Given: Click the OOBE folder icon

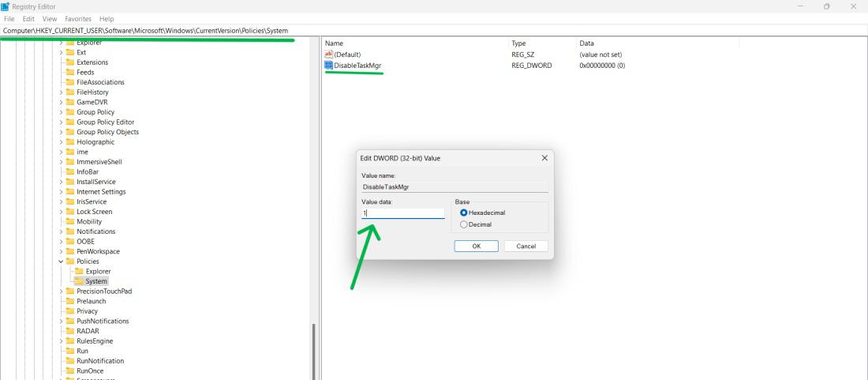Looking at the screenshot, I should tap(69, 242).
